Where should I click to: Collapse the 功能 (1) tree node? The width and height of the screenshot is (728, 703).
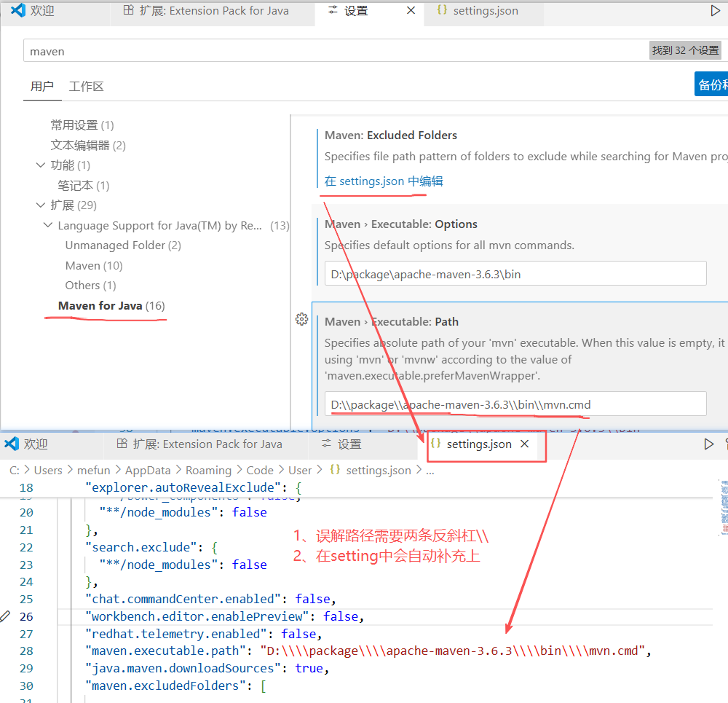tap(41, 165)
